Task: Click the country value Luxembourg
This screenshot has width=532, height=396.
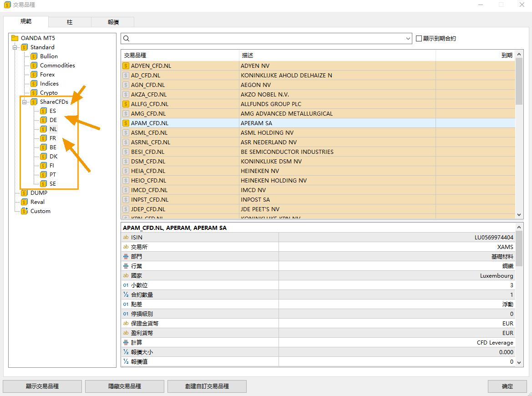Action: click(x=497, y=276)
